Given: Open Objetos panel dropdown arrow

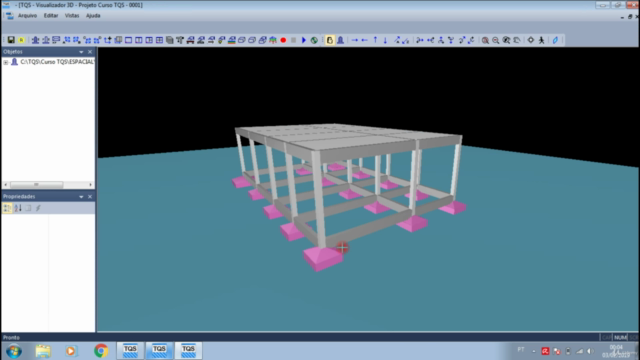Looking at the screenshot, I should click(81, 52).
